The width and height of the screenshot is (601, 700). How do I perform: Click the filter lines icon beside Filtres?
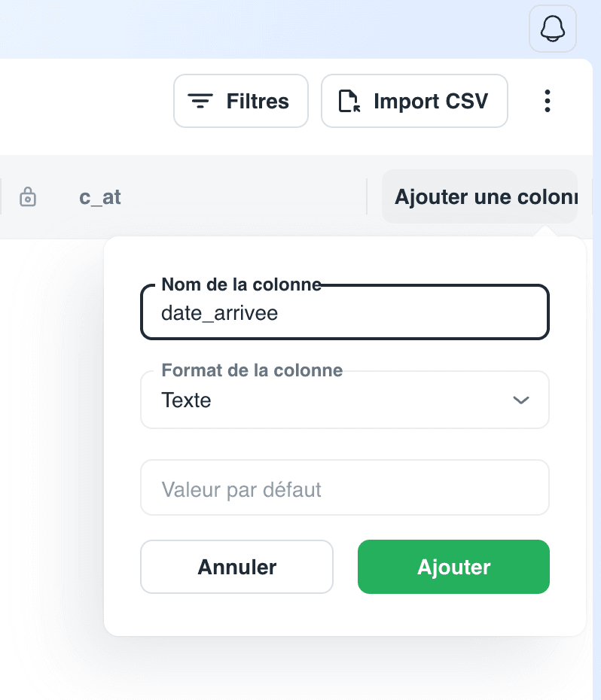pyautogui.click(x=200, y=101)
